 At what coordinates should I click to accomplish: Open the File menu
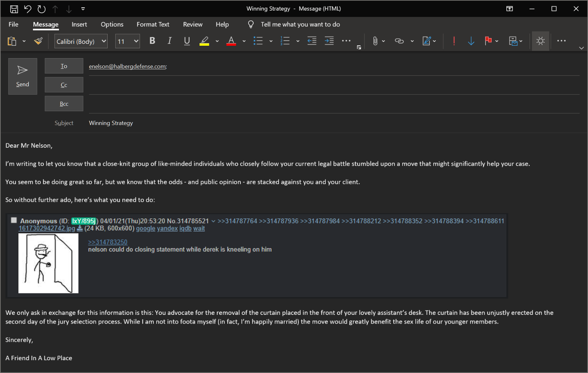click(14, 25)
